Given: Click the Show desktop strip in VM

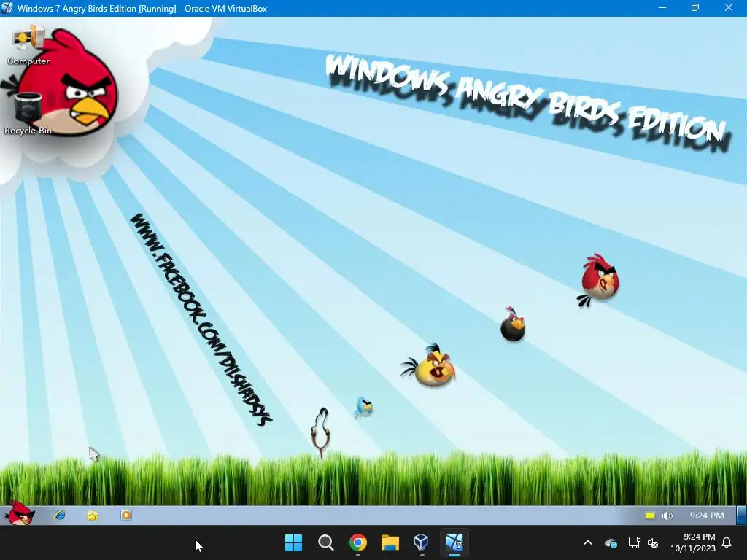Looking at the screenshot, I should point(741,516).
